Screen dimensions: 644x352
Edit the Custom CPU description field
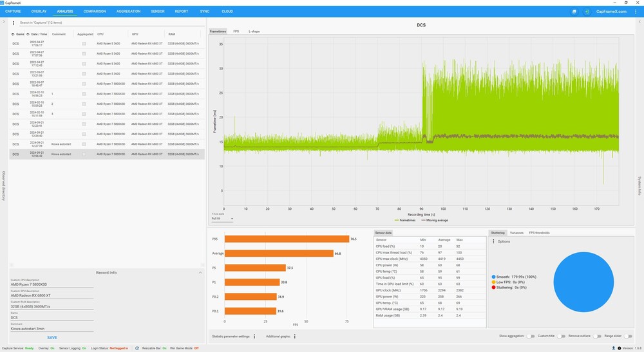tap(52, 284)
